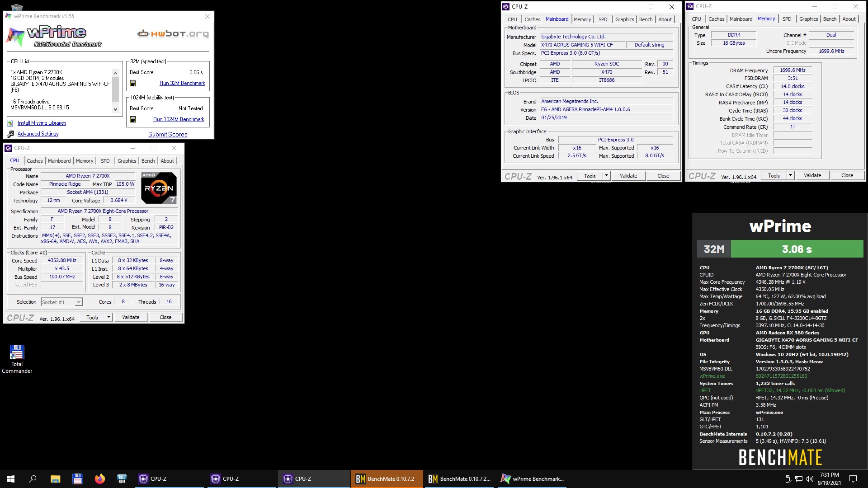This screenshot has width=868, height=488.
Task: Click the DRAM Frequency 1699.6 MHz field
Action: pos(793,70)
